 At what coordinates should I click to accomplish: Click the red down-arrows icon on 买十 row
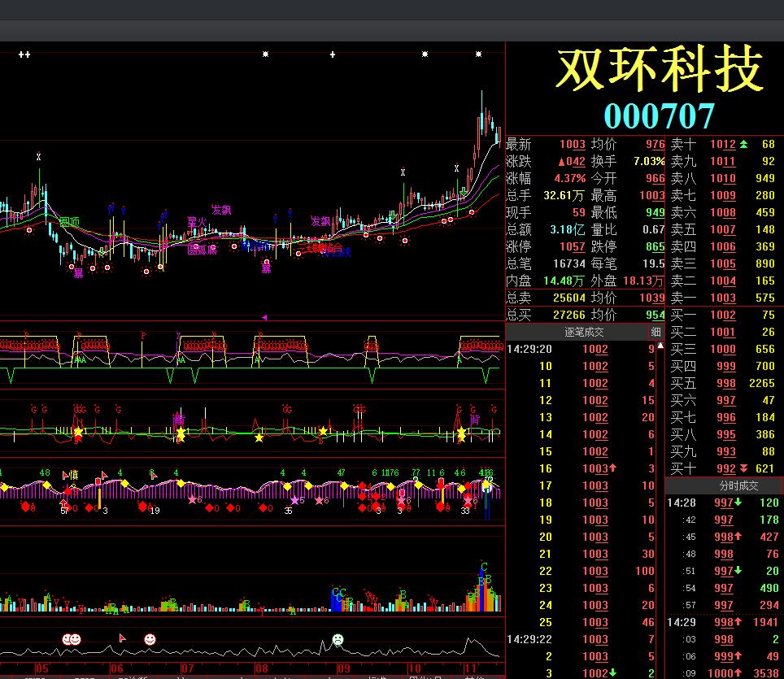743,468
